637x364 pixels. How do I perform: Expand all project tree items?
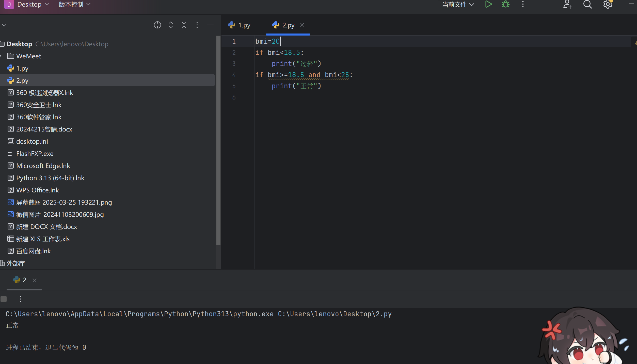pyautogui.click(x=171, y=25)
